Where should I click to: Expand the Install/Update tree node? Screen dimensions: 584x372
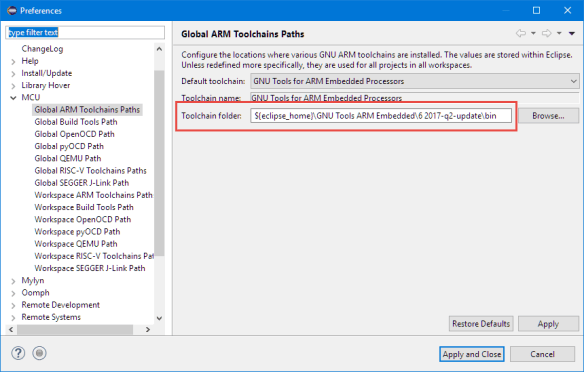13,74
